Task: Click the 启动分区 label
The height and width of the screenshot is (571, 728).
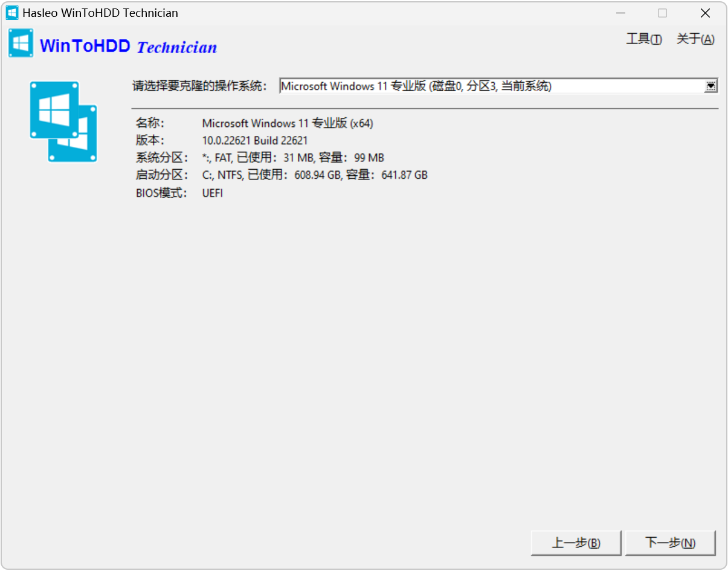Action: [161, 176]
